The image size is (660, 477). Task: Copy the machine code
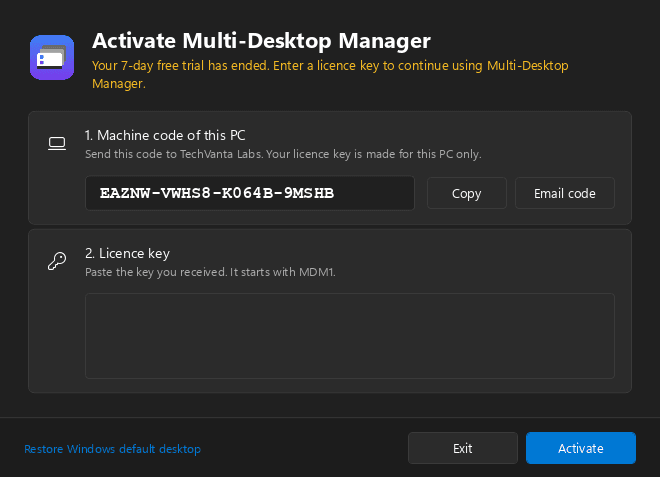pos(466,193)
